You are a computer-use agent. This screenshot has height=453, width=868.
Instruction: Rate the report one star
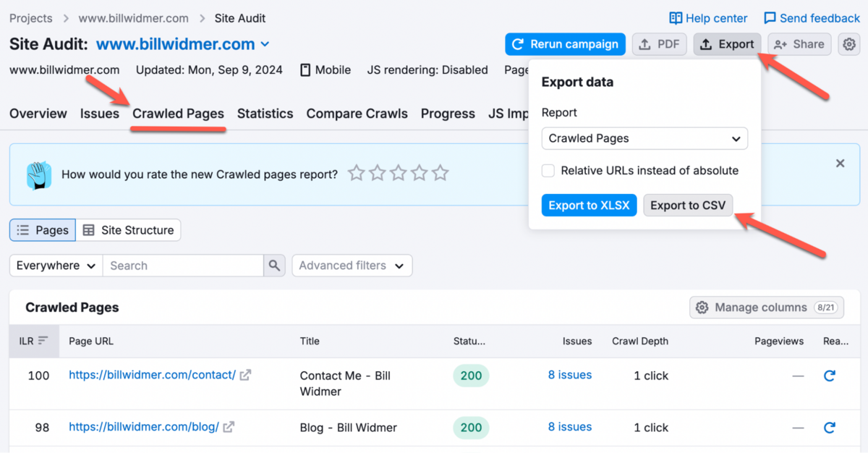(x=356, y=174)
